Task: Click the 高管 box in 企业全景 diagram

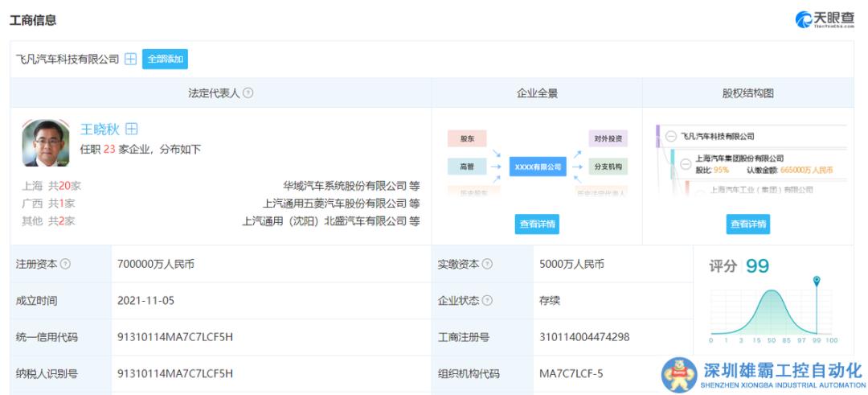Action: click(x=467, y=167)
